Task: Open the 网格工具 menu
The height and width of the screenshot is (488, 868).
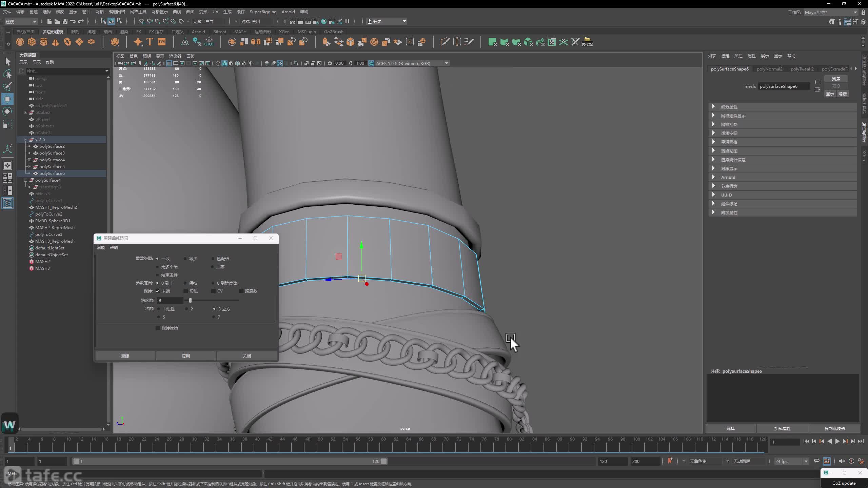Action: (x=138, y=12)
